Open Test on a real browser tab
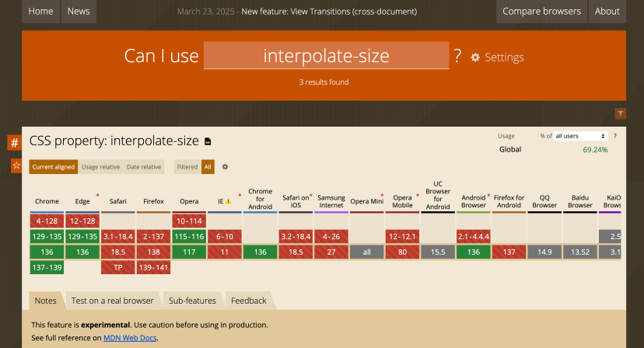This screenshot has height=348, width=644. [113, 301]
